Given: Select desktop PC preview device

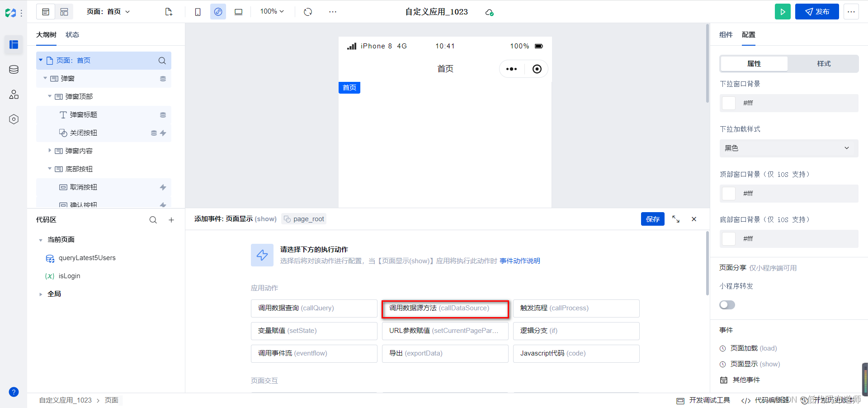Looking at the screenshot, I should [238, 12].
